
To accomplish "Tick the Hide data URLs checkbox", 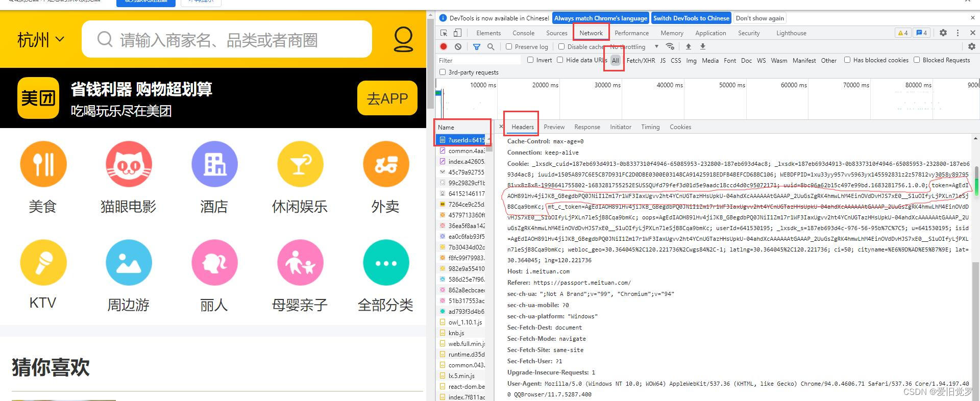I will pyautogui.click(x=560, y=60).
